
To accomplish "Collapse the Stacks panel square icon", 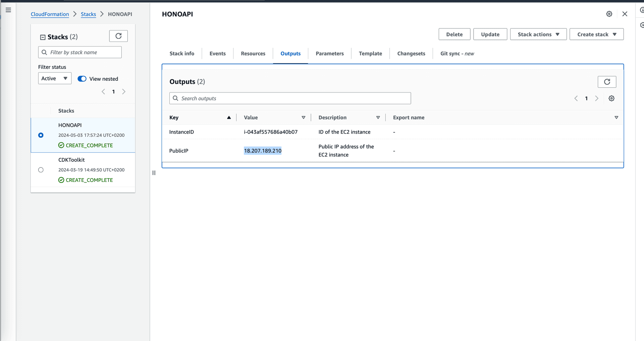I will (x=43, y=37).
